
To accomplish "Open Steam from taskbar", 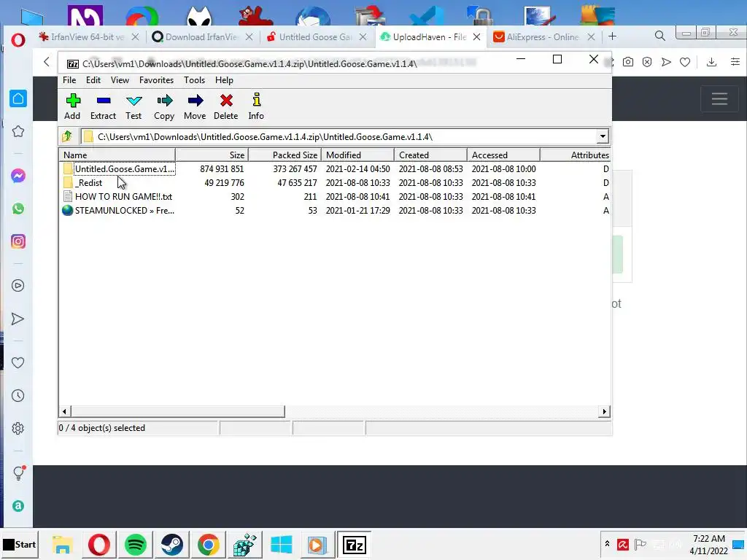I will click(172, 545).
